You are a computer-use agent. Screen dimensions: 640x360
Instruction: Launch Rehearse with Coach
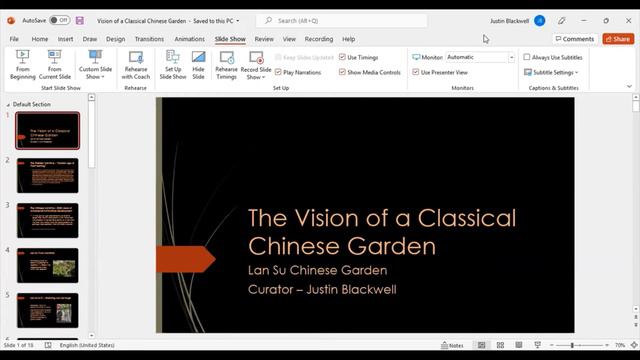(136, 65)
